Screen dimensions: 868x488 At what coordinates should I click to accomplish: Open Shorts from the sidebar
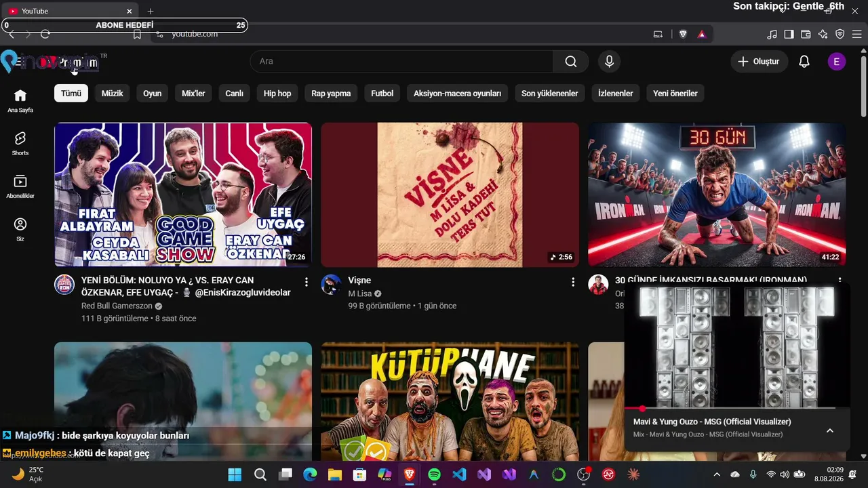20,144
